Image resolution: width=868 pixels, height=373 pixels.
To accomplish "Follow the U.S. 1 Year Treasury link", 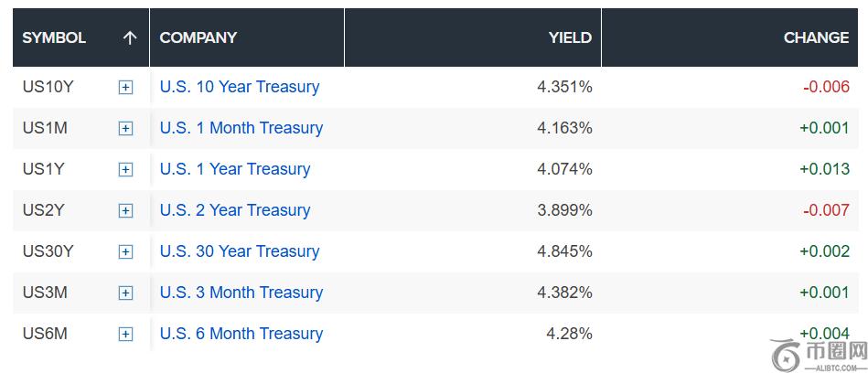I will click(x=235, y=169).
